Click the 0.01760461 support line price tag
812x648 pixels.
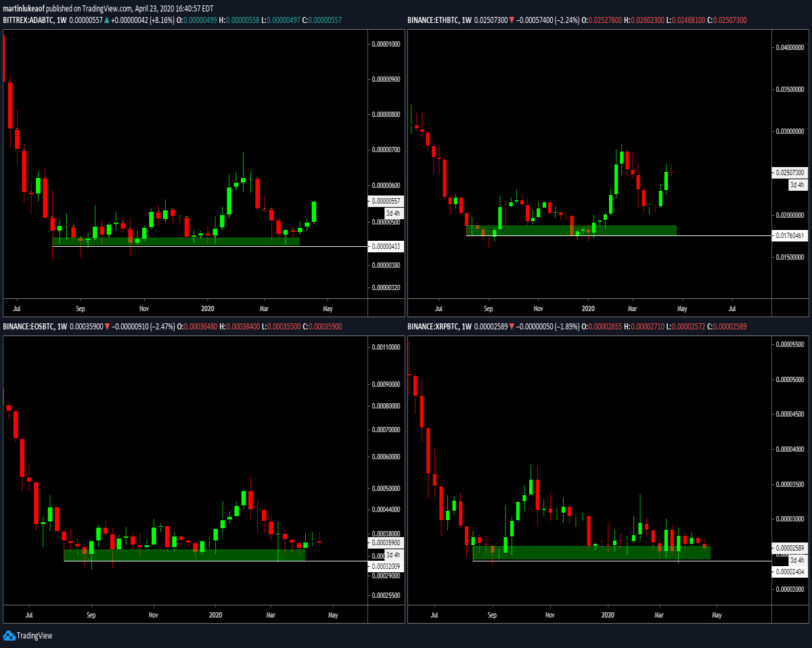pyautogui.click(x=790, y=235)
